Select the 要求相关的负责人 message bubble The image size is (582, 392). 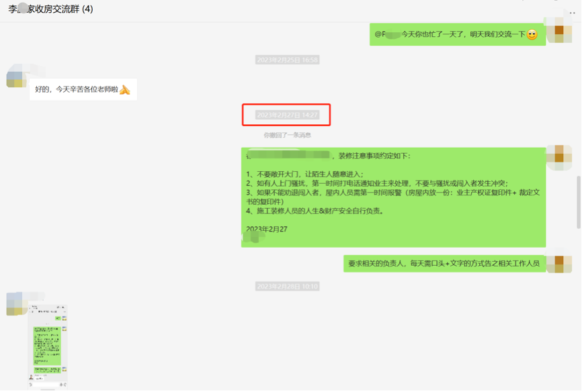click(444, 264)
